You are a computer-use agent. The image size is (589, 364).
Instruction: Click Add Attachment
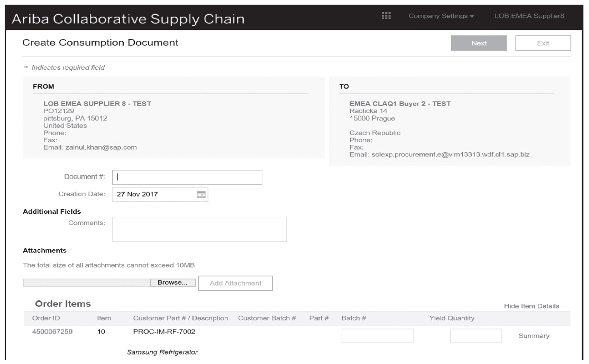coord(235,283)
